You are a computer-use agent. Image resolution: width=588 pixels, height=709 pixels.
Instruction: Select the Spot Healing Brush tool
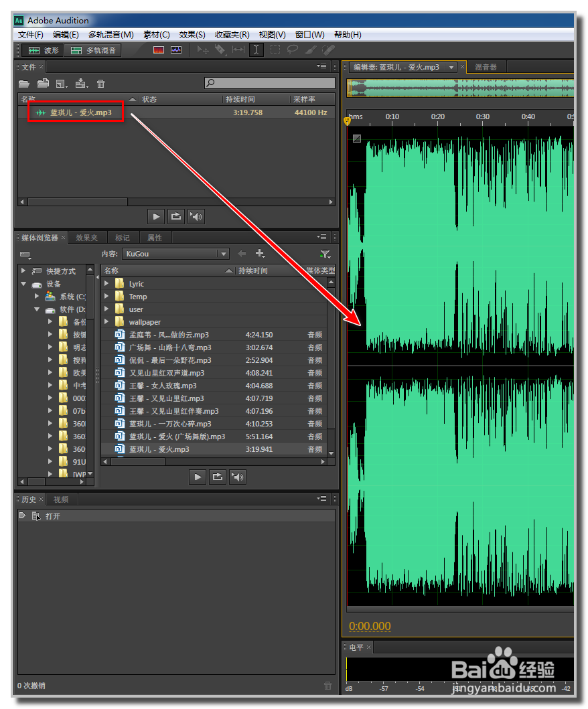tap(328, 50)
